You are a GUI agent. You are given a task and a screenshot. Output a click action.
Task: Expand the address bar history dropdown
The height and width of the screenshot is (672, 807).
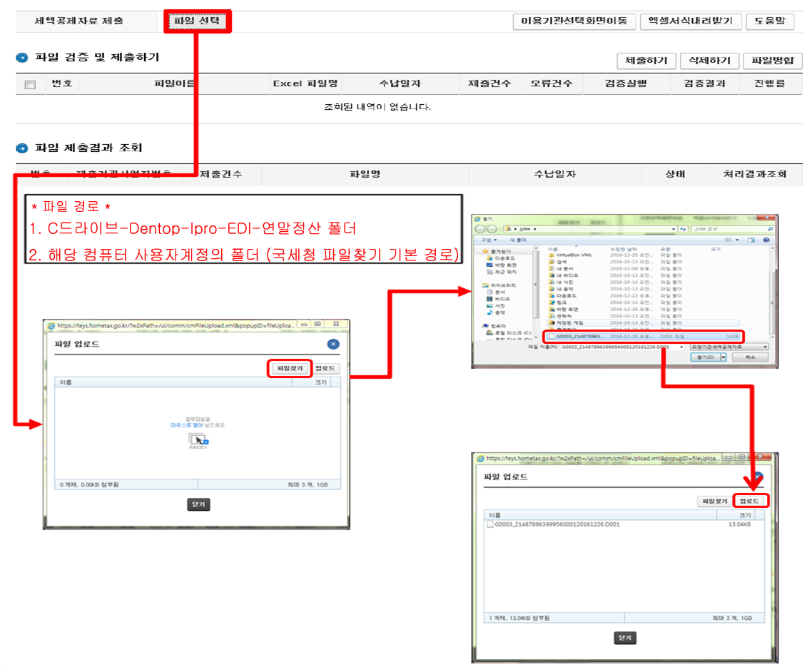pos(674,229)
